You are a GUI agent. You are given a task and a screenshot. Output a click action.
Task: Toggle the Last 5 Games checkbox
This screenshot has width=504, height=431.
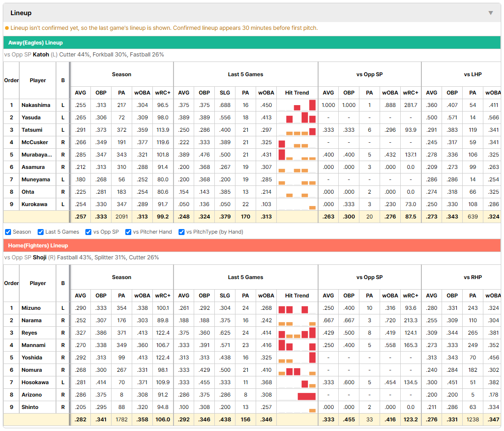click(x=40, y=232)
